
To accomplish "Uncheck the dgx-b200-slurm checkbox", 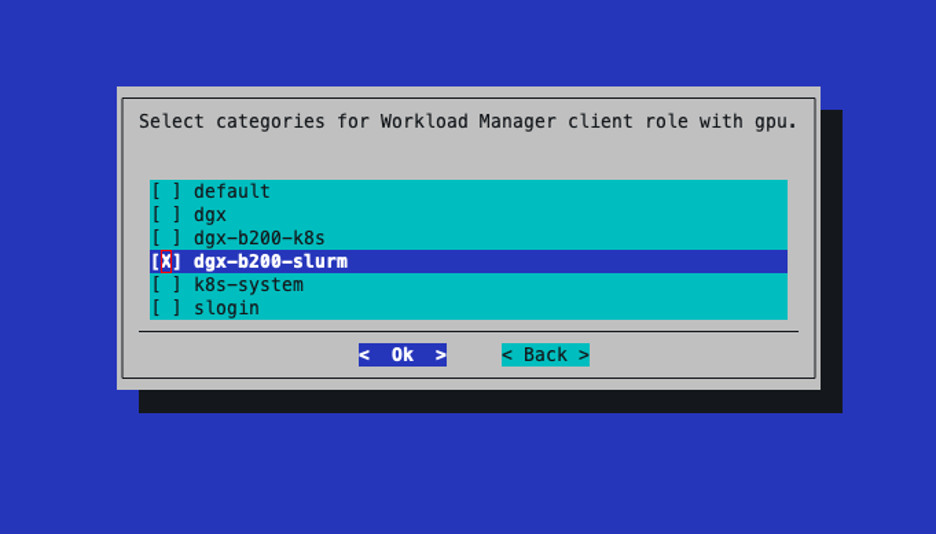I will pos(166,262).
